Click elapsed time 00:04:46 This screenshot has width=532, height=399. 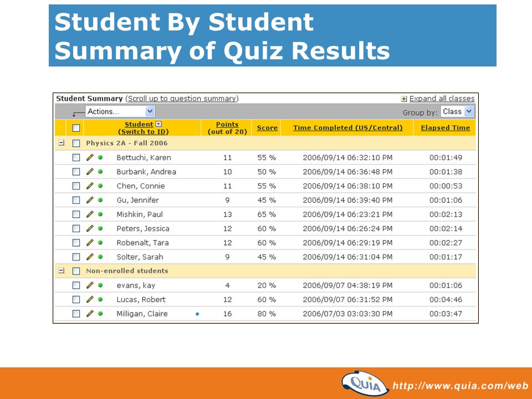coord(446,300)
